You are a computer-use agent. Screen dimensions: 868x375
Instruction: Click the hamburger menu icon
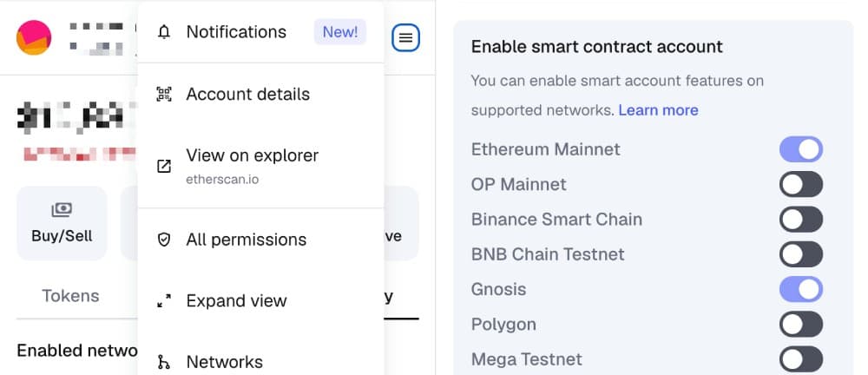405,37
